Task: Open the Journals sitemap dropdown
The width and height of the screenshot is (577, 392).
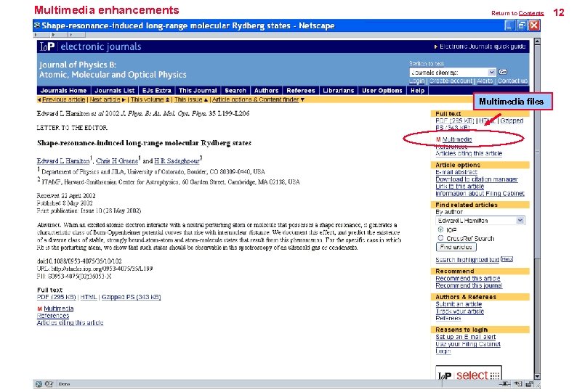Action: pyautogui.click(x=453, y=72)
